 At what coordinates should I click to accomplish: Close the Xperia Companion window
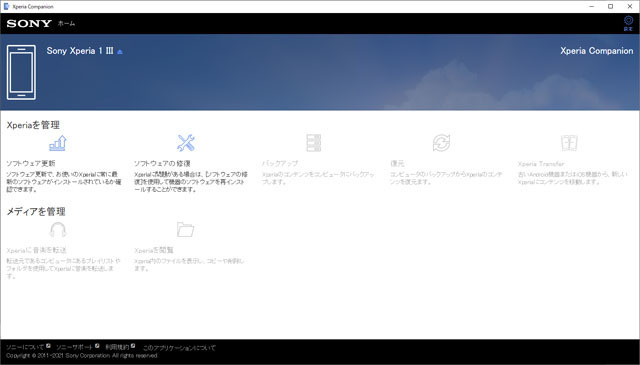(x=630, y=7)
